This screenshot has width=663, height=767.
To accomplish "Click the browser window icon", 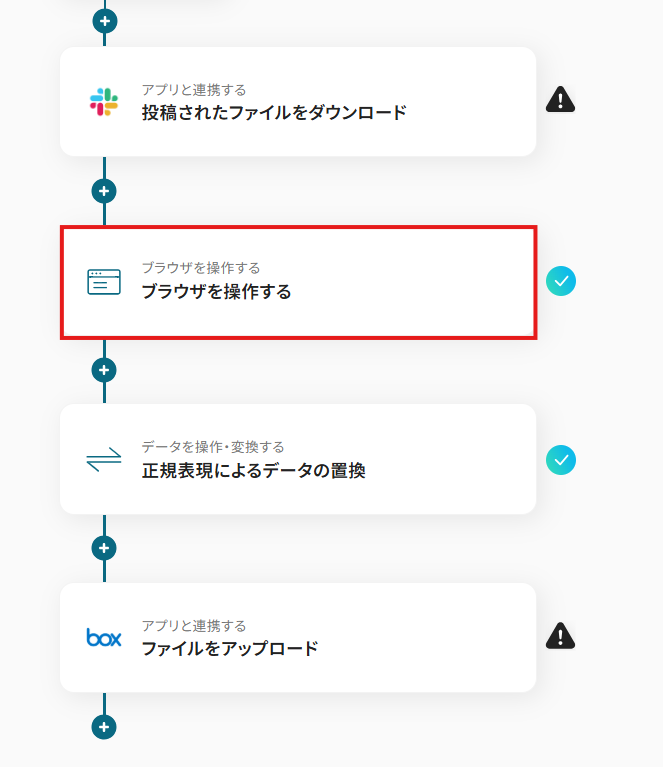I will pyautogui.click(x=104, y=282).
